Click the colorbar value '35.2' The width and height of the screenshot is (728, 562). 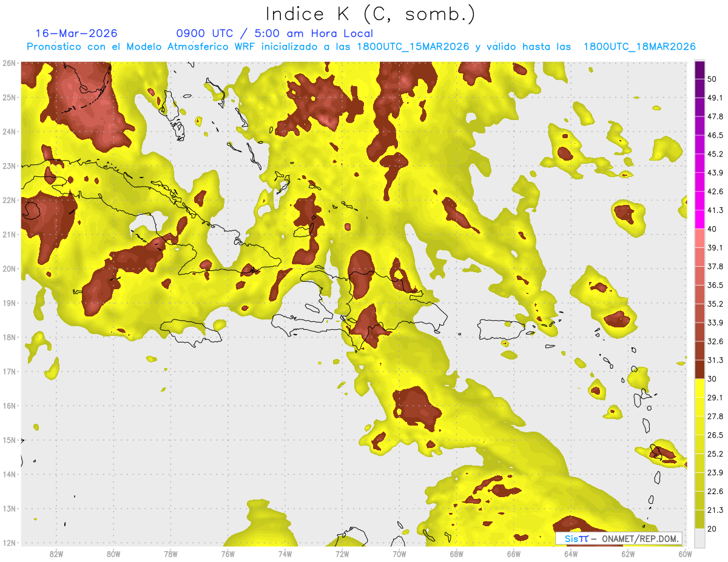pos(716,304)
